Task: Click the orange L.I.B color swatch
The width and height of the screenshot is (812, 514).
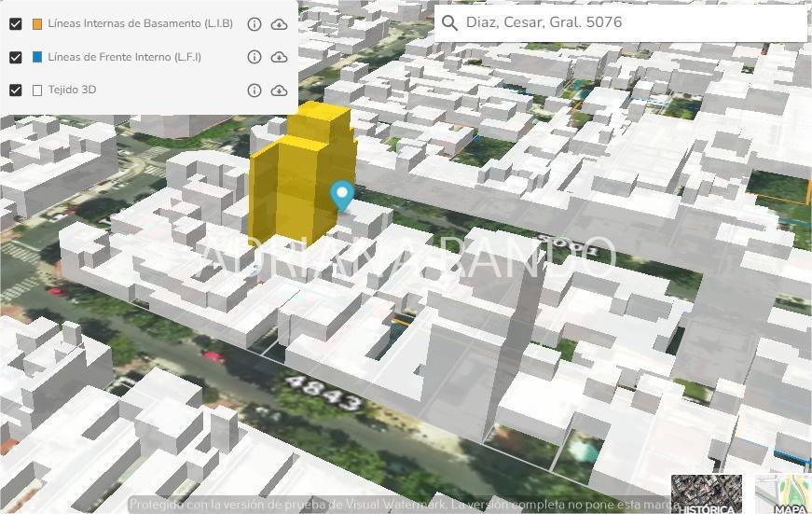Action: (x=37, y=24)
